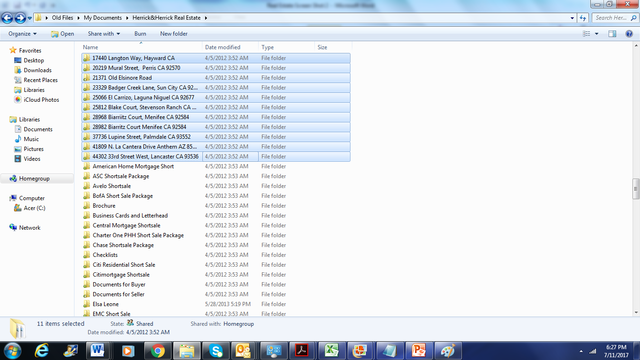The height and width of the screenshot is (360, 640).
Task: Expand the arrow after My Documents breadcrumb
Action: pyautogui.click(x=127, y=18)
